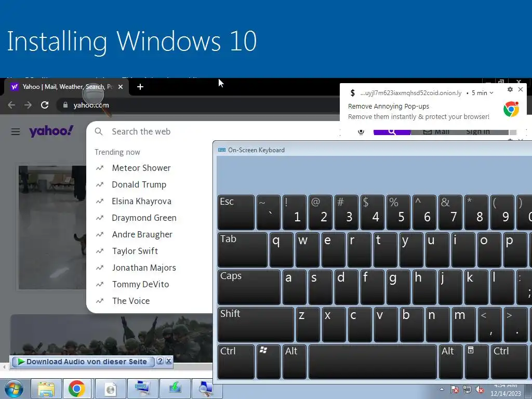Click the Yahoo logo
Viewport: 532px width, 399px height.
pos(51,131)
